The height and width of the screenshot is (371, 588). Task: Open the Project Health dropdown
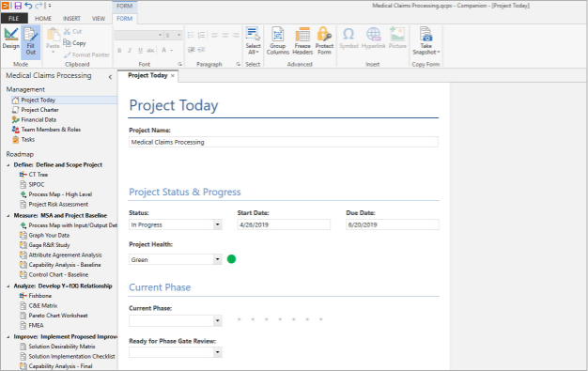[218, 259]
